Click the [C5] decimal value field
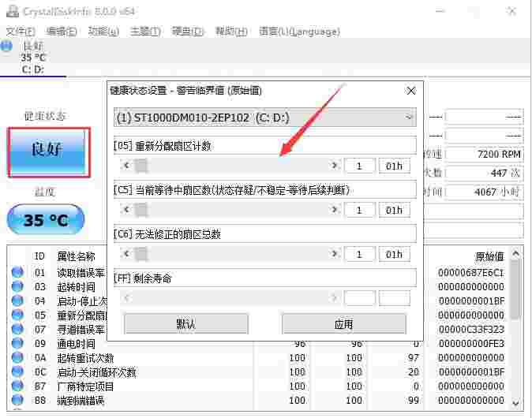This screenshot has width=532, height=418. [x=360, y=210]
